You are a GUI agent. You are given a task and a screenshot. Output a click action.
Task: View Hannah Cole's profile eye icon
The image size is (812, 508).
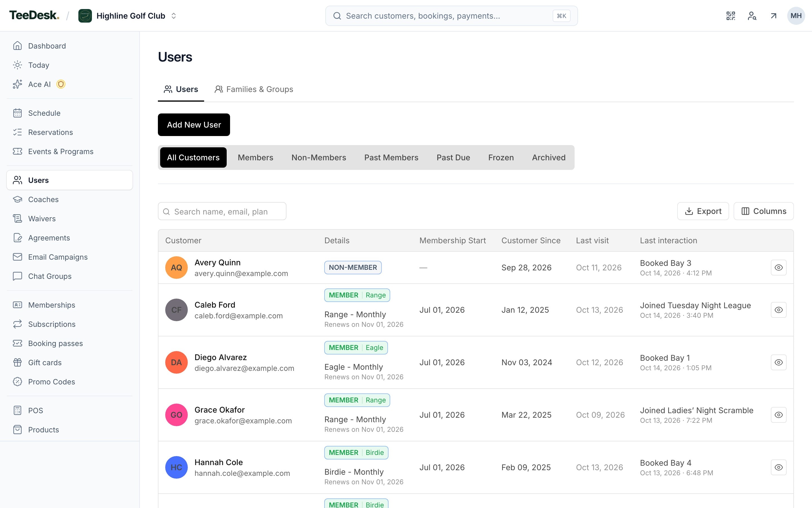click(x=778, y=467)
